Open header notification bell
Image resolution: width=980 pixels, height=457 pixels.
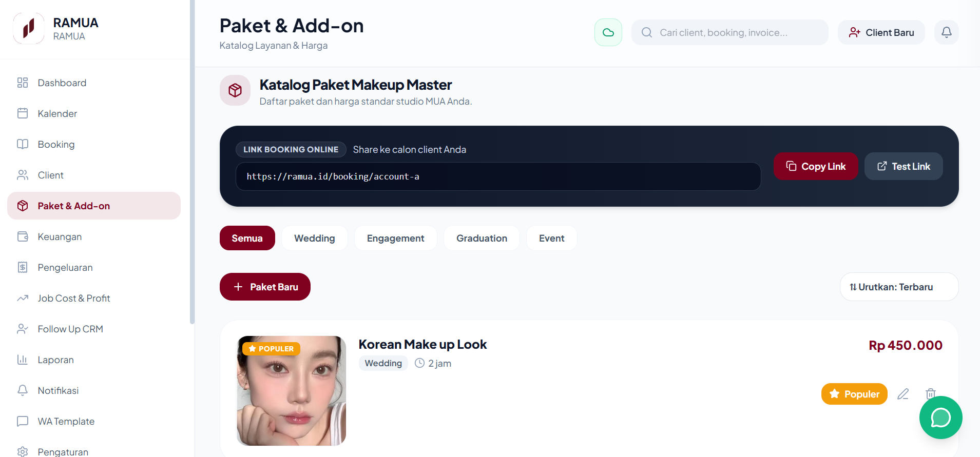click(947, 32)
